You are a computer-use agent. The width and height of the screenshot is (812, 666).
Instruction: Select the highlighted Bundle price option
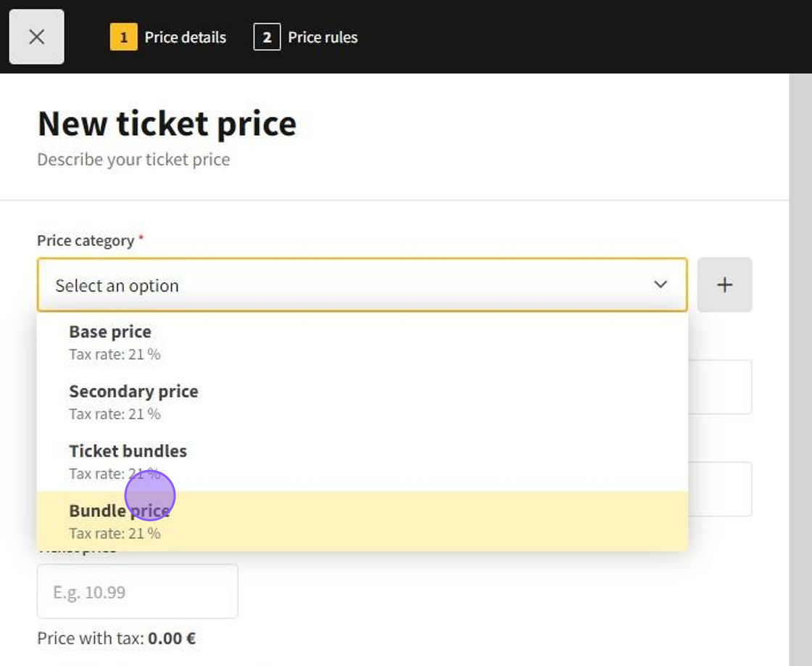(119, 520)
